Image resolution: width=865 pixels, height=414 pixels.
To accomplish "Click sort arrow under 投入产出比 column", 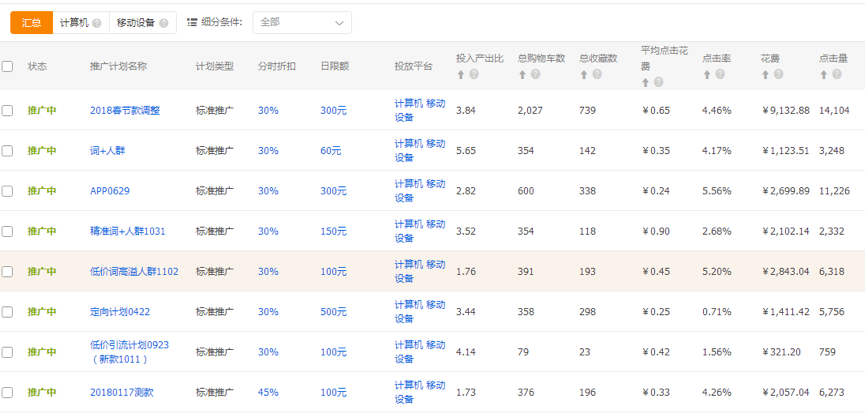I will (x=461, y=75).
